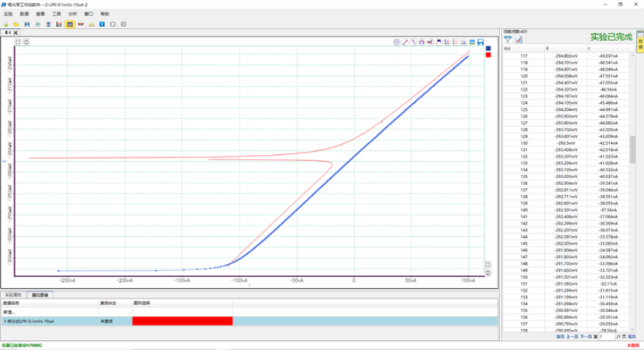The image size is (644, 350).
Task: Select data row 117 in table
Action: pyautogui.click(x=566, y=57)
